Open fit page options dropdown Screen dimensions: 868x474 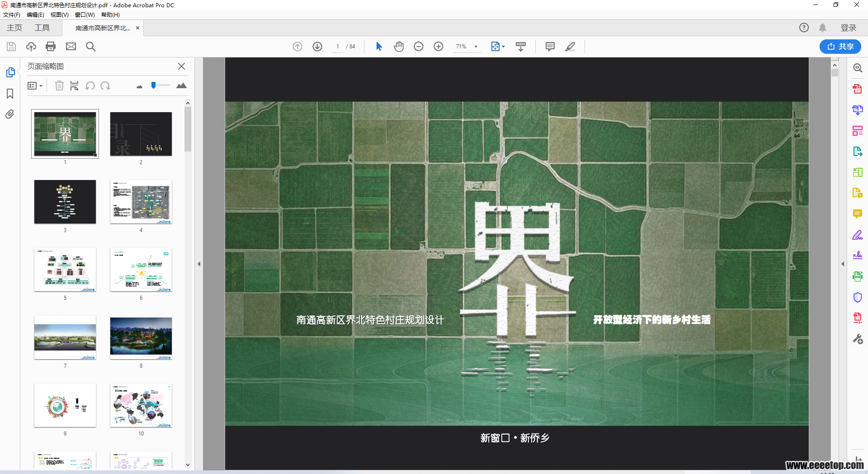(498, 47)
